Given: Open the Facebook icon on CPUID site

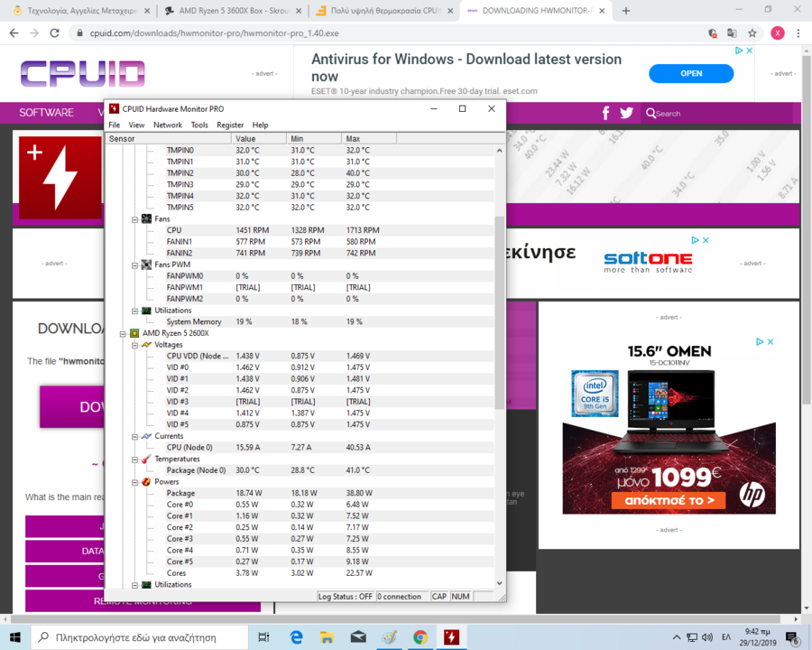Looking at the screenshot, I should [606, 113].
